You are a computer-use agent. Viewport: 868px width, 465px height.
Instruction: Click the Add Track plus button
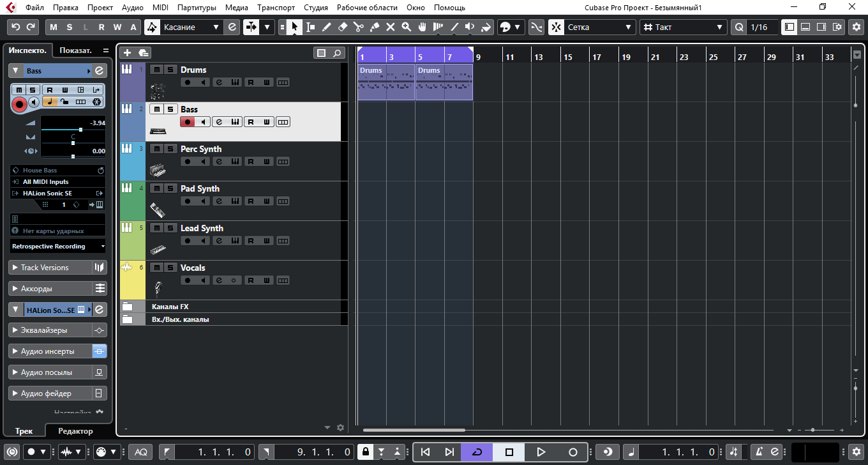tap(127, 53)
